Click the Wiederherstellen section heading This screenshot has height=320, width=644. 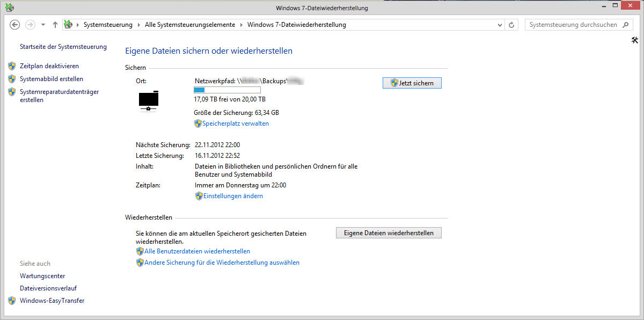(149, 217)
